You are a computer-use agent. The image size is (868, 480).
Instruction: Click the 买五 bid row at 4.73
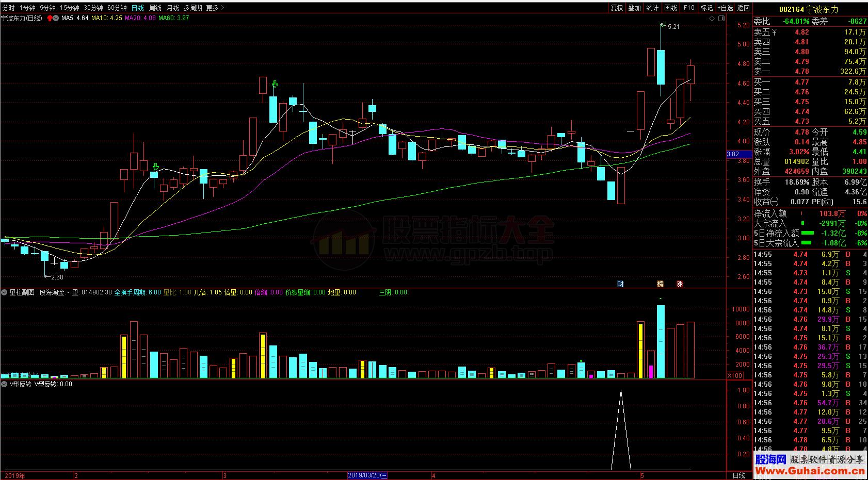click(x=810, y=121)
